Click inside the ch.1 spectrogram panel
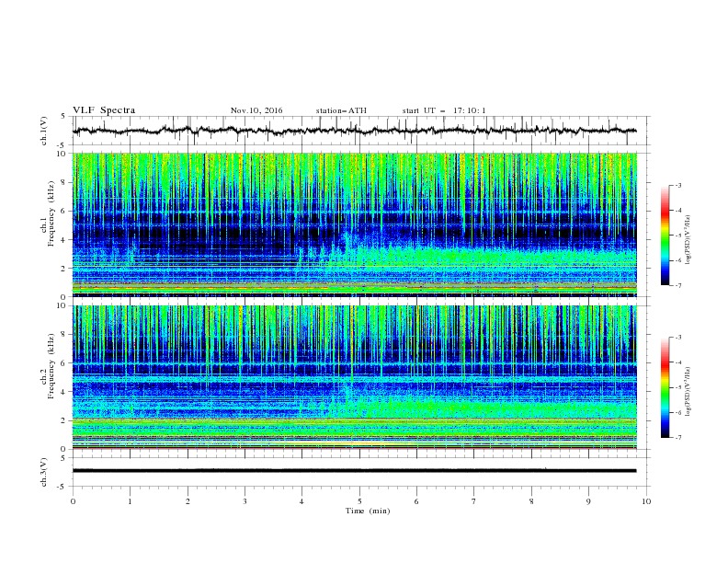The height and width of the screenshot is (563, 728). click(x=354, y=224)
